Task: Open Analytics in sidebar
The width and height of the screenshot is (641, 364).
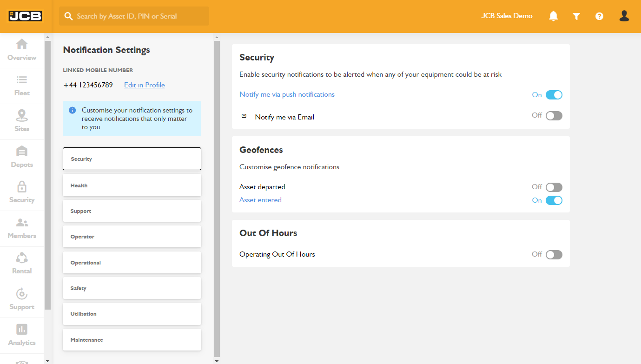Action: pos(22,336)
